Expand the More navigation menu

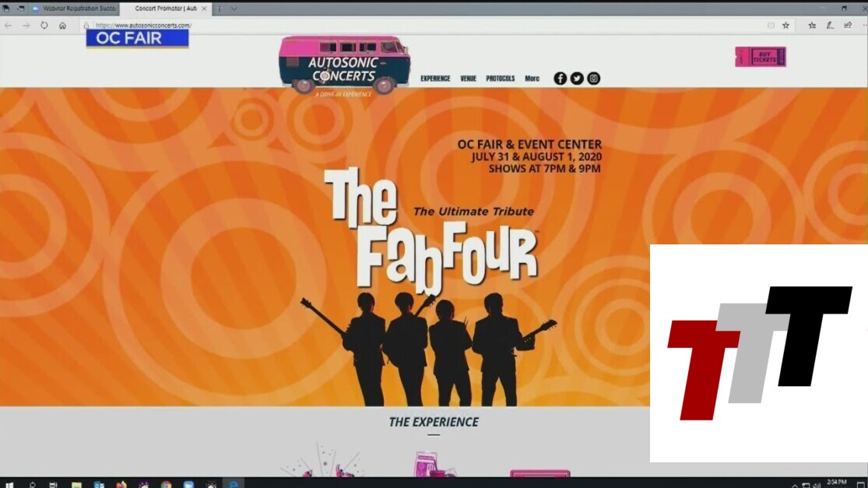click(x=532, y=79)
